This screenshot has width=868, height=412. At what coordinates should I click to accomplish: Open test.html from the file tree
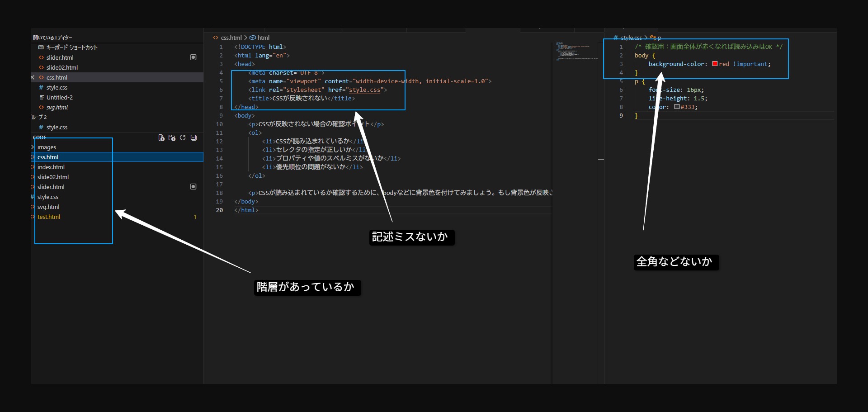[x=49, y=217]
